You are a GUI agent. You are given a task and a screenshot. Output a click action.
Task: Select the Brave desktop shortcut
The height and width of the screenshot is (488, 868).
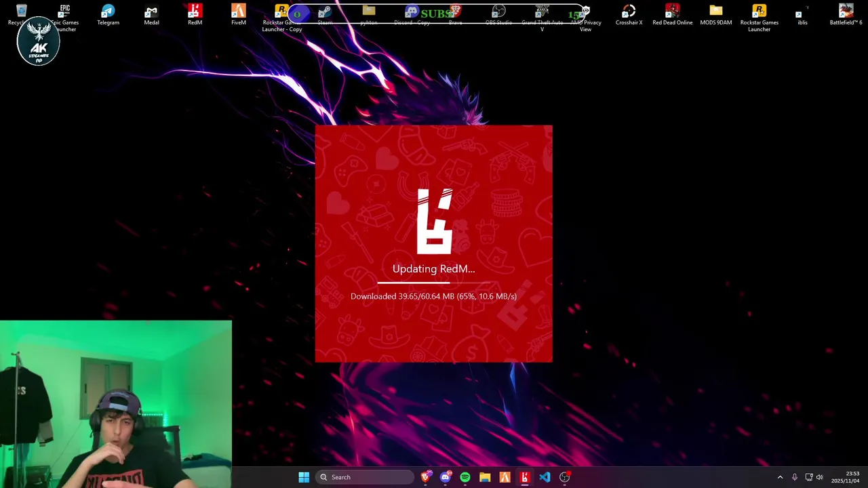click(455, 15)
